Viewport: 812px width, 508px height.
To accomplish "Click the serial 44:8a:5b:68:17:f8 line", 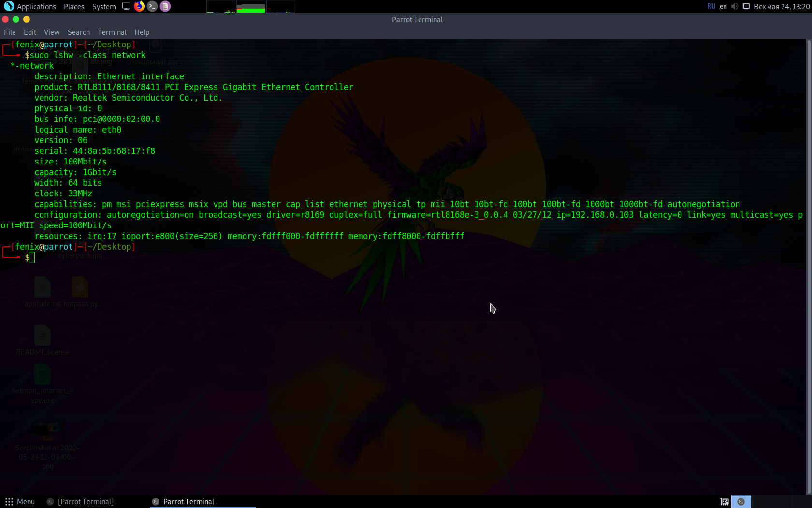I will [95, 151].
